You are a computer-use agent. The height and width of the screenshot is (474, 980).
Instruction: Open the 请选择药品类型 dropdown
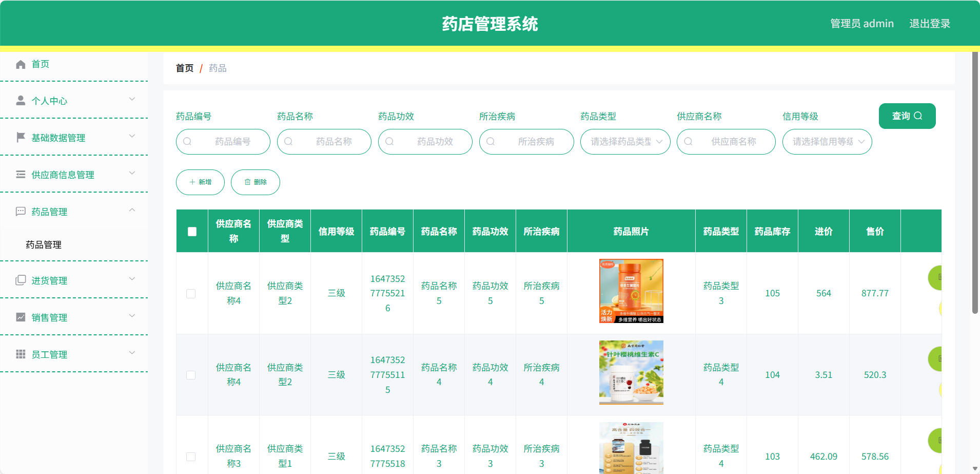coord(625,142)
